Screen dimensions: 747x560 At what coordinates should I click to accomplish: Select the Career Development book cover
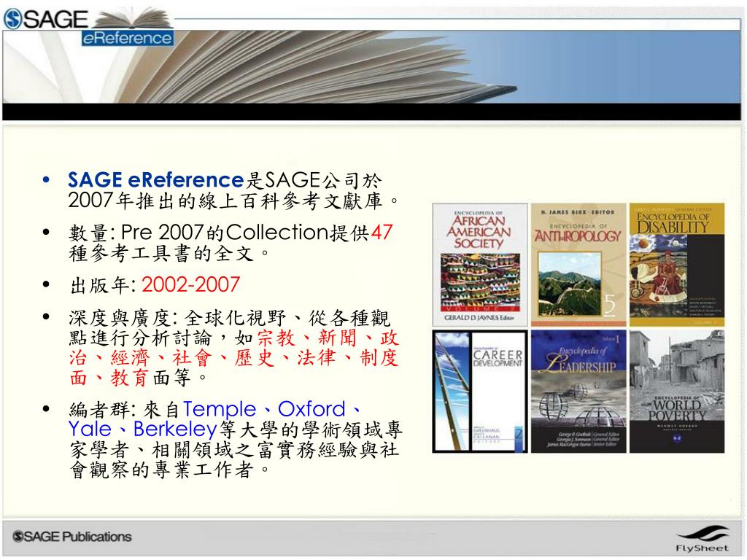[480, 391]
